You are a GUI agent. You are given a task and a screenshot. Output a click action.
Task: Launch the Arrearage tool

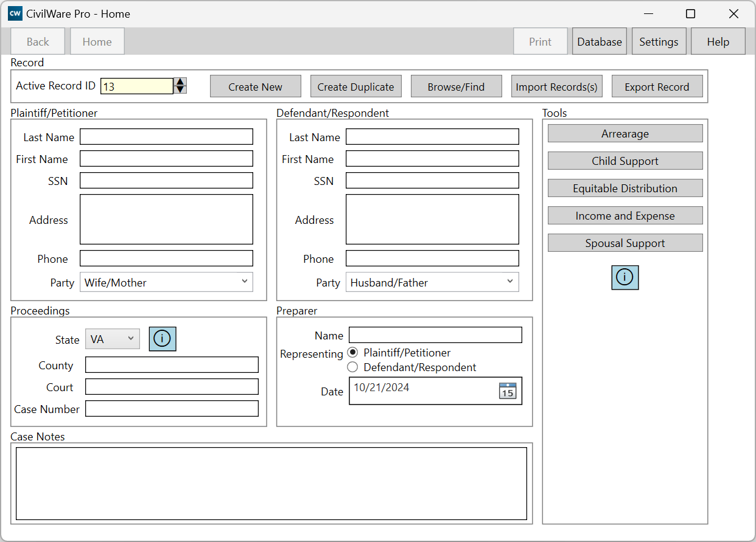coord(625,133)
